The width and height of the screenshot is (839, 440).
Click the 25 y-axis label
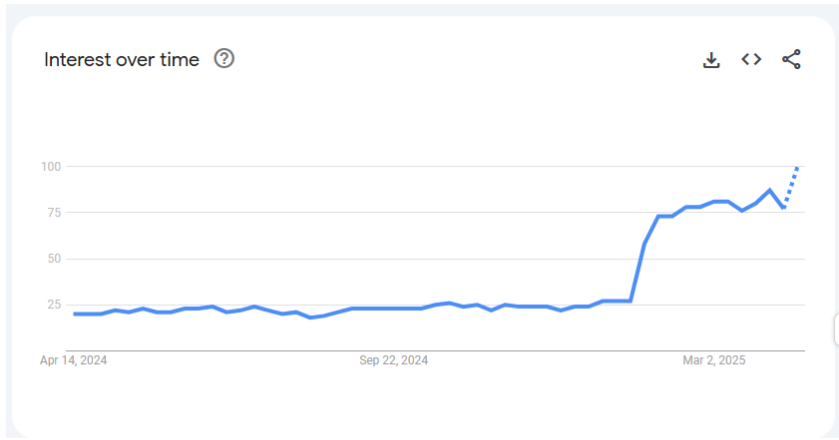53,304
